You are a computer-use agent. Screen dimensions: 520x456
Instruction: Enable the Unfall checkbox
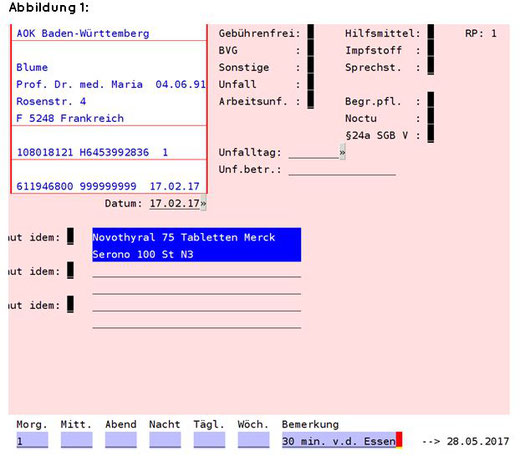coord(310,84)
